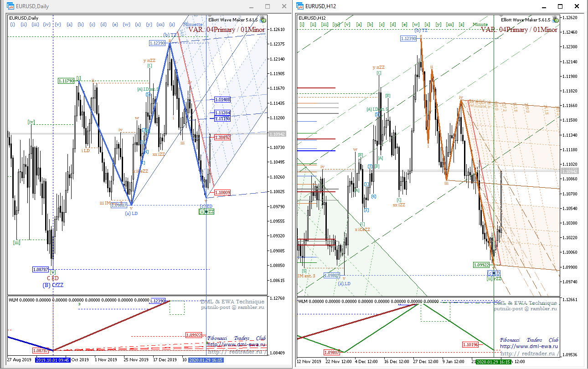Click the Elliott Wave Maker icon on H12 chart
This screenshot has width=588, height=369.
tap(555, 20)
